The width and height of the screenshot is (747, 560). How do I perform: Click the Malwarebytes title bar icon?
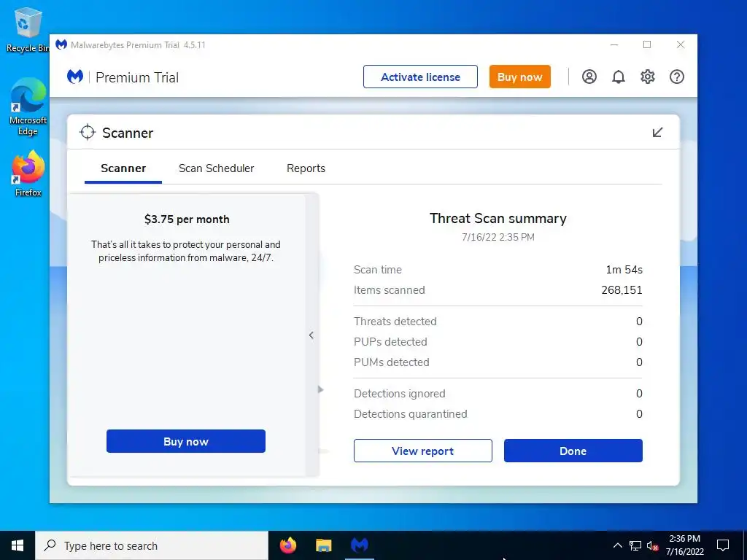pyautogui.click(x=61, y=44)
